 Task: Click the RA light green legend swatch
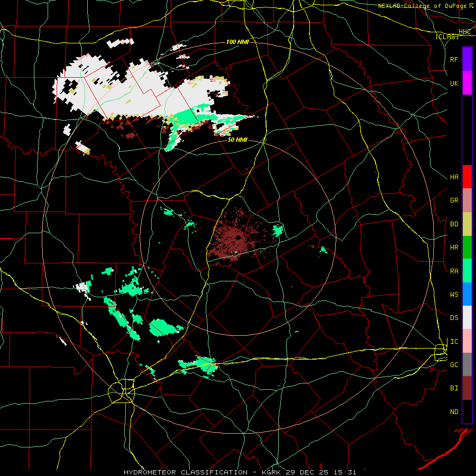467,271
